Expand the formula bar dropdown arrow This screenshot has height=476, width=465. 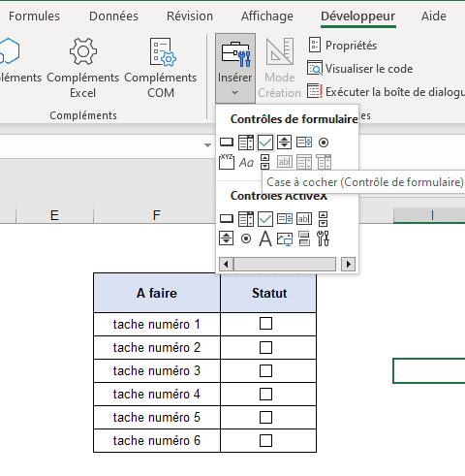click(x=207, y=145)
